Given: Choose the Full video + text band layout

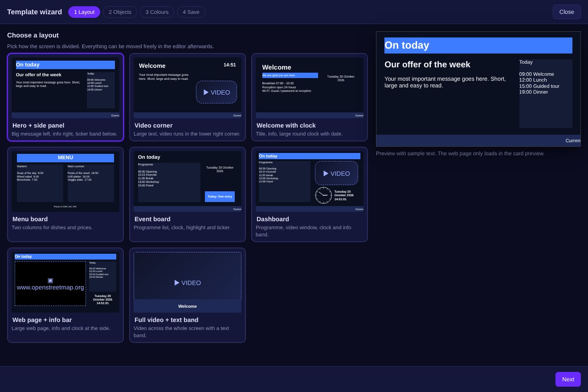Looking at the screenshot, I should click(x=188, y=295).
